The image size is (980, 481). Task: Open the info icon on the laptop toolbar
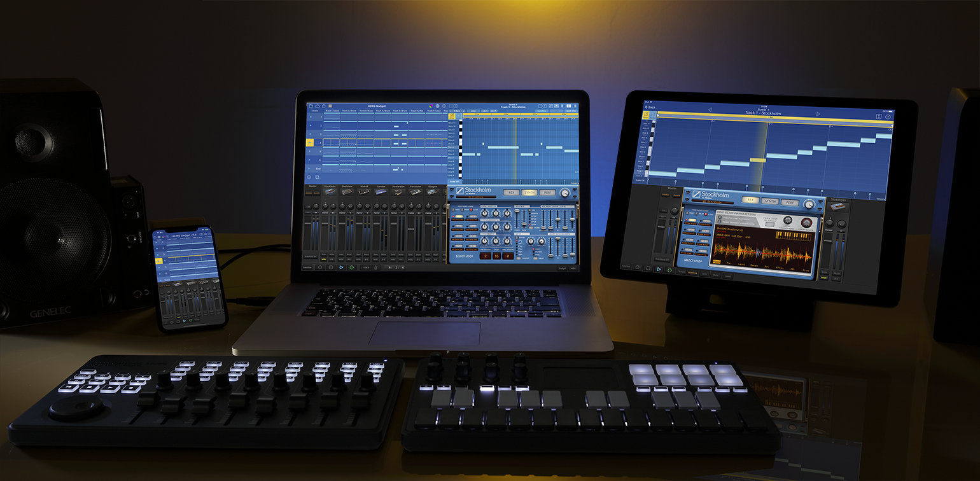point(444,106)
